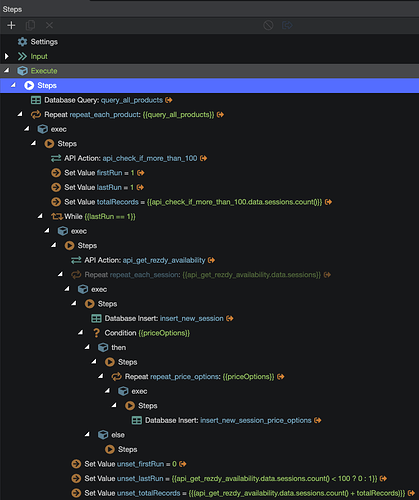Click the Set Value totalRecords arrow icon
Image resolution: width=419 pixels, height=500 pixels.
(56, 202)
